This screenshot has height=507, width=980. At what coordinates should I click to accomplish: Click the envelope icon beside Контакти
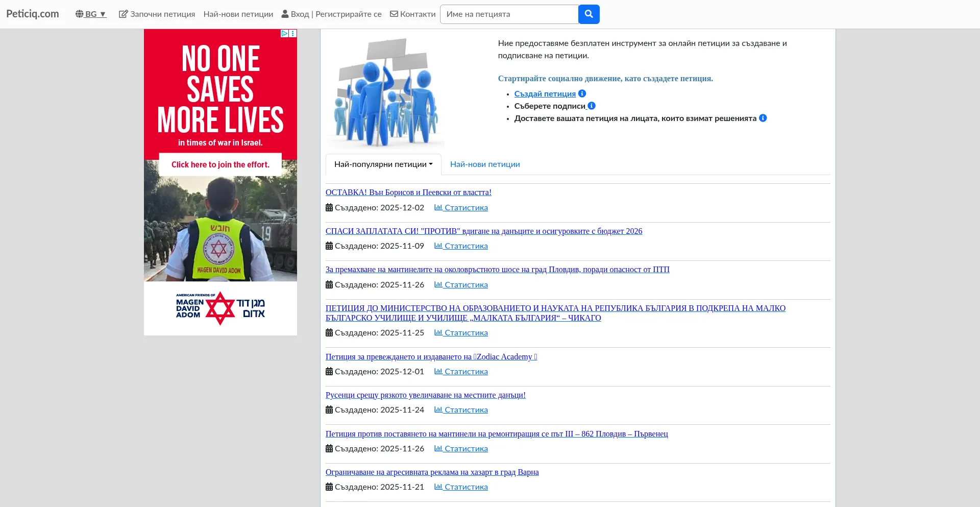(x=394, y=14)
